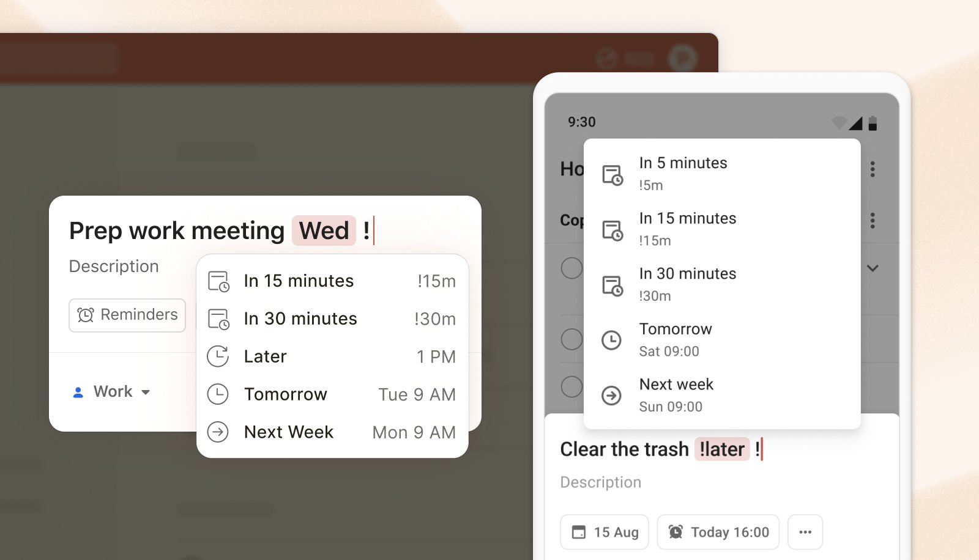Click the Description field

113,266
